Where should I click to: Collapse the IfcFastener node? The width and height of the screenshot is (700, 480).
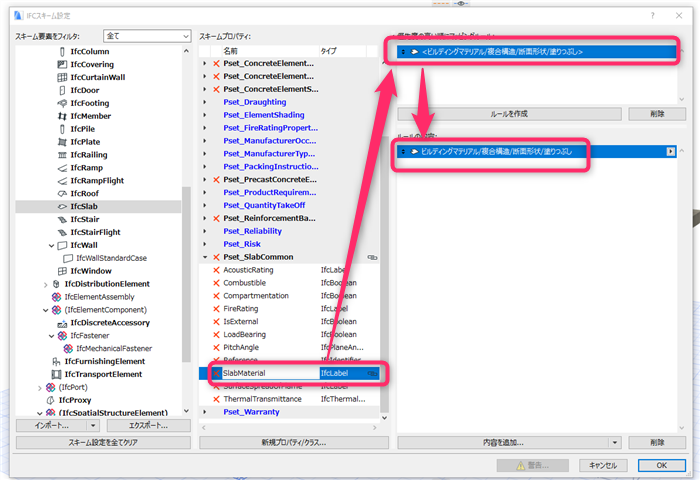[51, 336]
